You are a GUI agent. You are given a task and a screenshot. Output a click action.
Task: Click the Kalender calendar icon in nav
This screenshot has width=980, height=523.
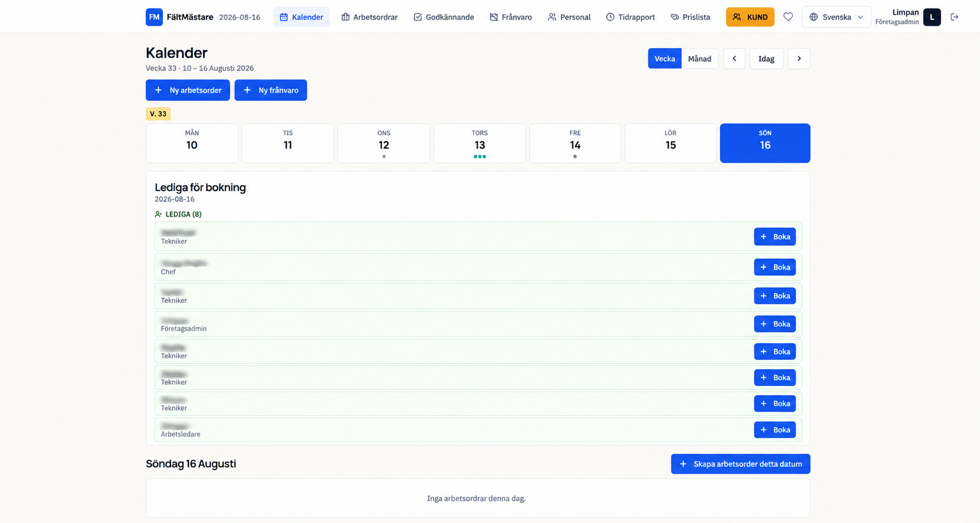(284, 17)
